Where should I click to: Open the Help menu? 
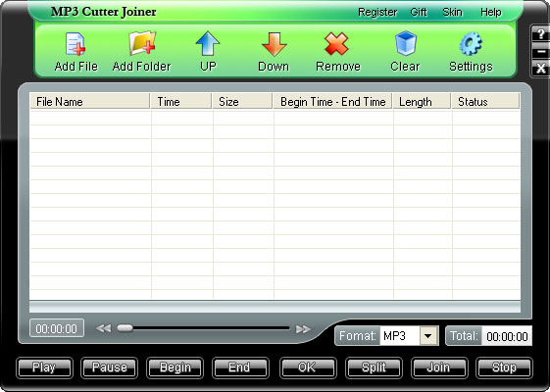pos(490,12)
